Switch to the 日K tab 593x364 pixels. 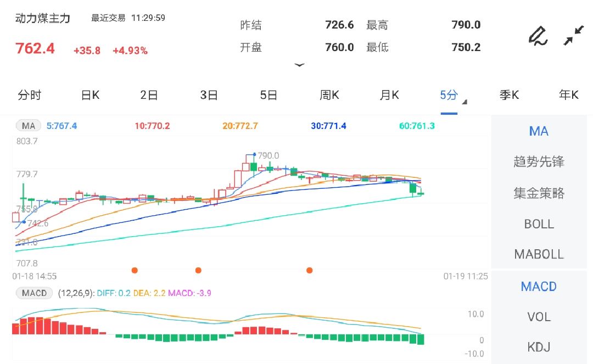point(90,95)
